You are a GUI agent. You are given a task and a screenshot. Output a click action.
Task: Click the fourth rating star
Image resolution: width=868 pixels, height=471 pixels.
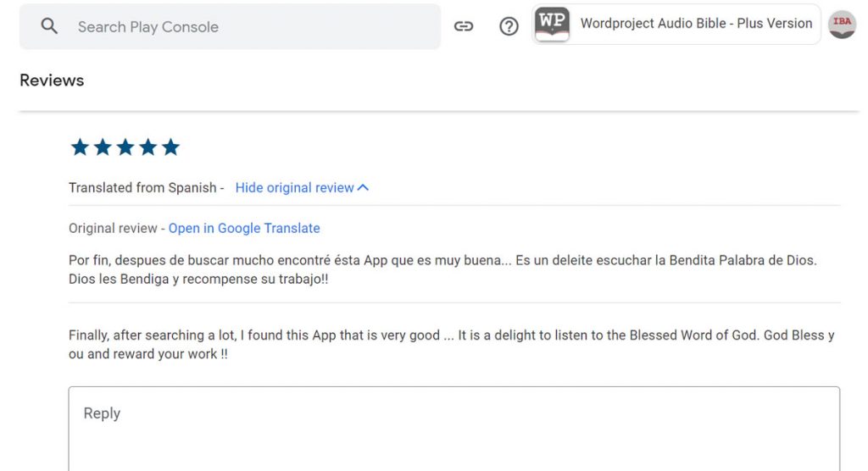tap(148, 147)
